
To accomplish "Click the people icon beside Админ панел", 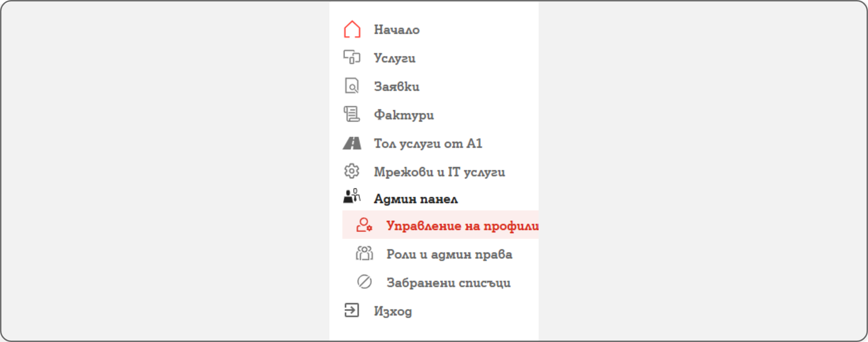I will tap(352, 196).
